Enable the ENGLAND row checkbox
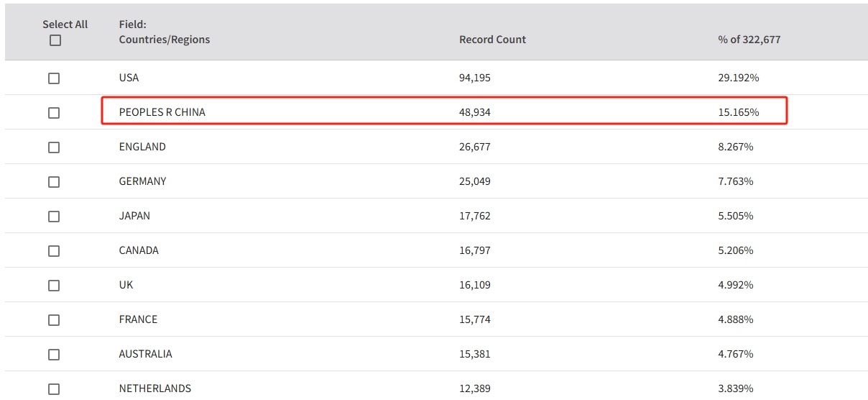Viewport: 868px width, 400px height. pos(54,147)
